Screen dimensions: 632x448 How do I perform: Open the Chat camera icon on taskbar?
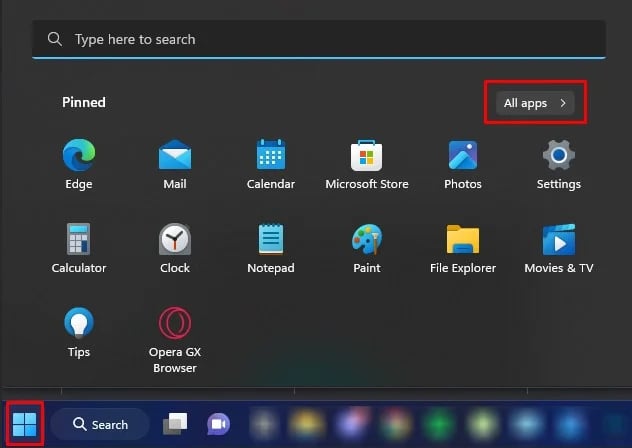(x=218, y=424)
